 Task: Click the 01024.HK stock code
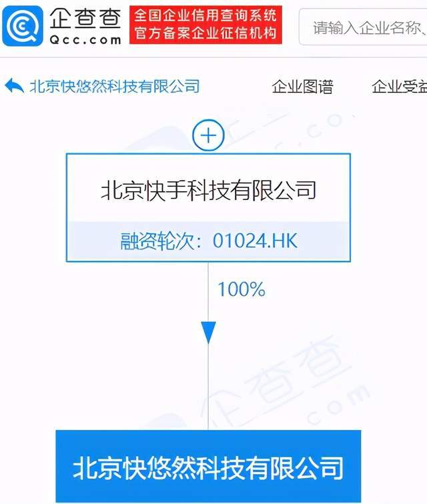(255, 241)
